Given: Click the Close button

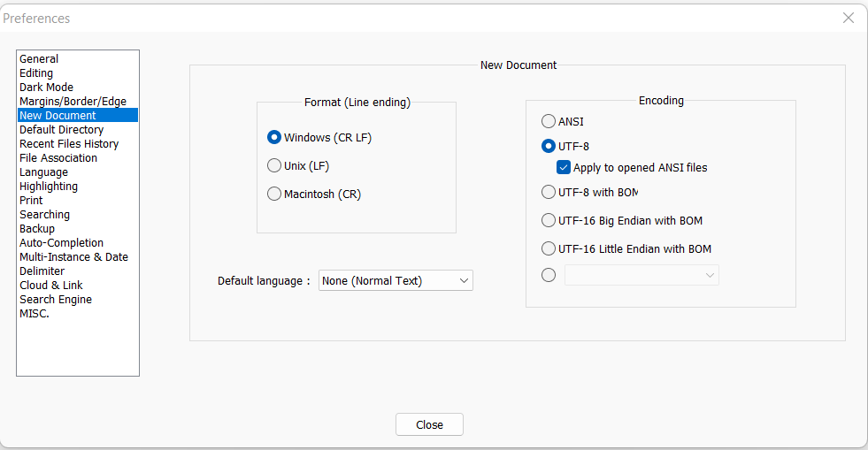Looking at the screenshot, I should [x=429, y=424].
